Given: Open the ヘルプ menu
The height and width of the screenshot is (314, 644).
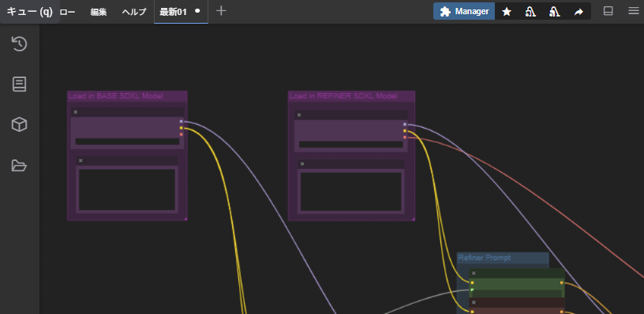Looking at the screenshot, I should tap(134, 12).
